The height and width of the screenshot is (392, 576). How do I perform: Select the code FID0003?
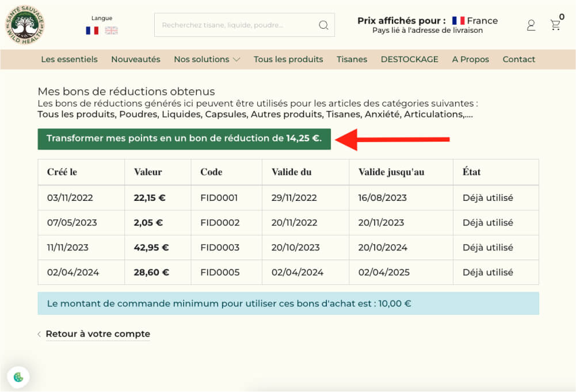coord(220,248)
